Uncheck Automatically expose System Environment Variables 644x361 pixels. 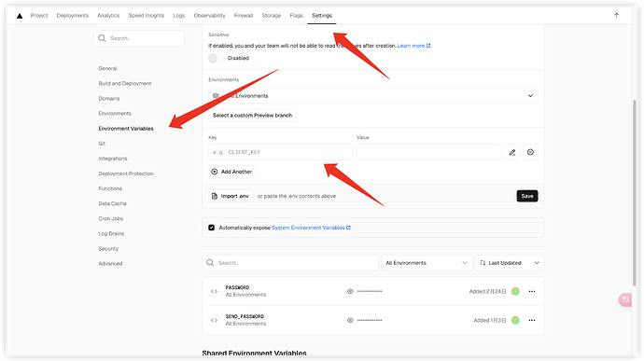pos(211,228)
